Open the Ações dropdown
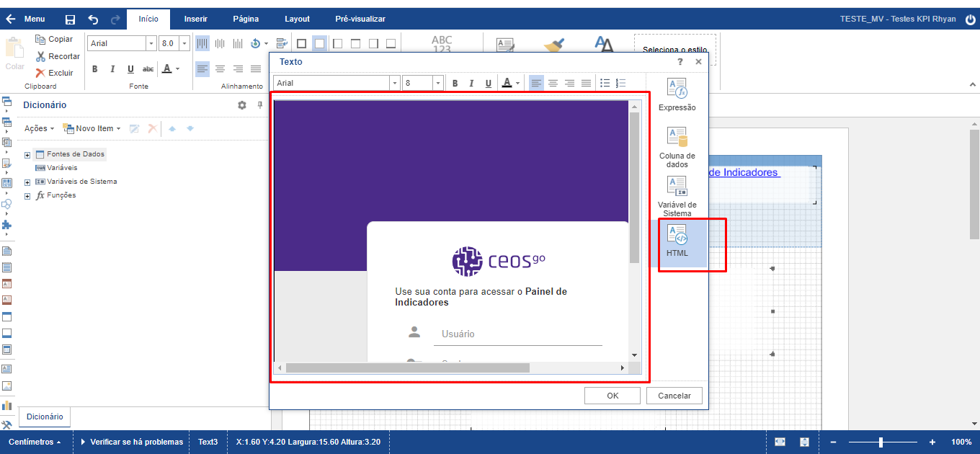Image resolution: width=980 pixels, height=454 pixels. click(40, 128)
